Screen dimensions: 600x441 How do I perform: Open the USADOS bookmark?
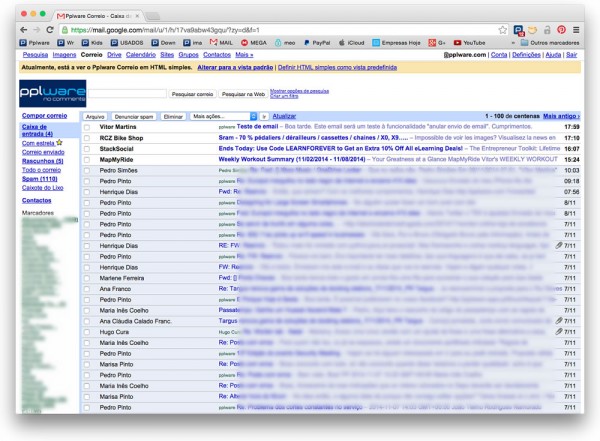127,43
